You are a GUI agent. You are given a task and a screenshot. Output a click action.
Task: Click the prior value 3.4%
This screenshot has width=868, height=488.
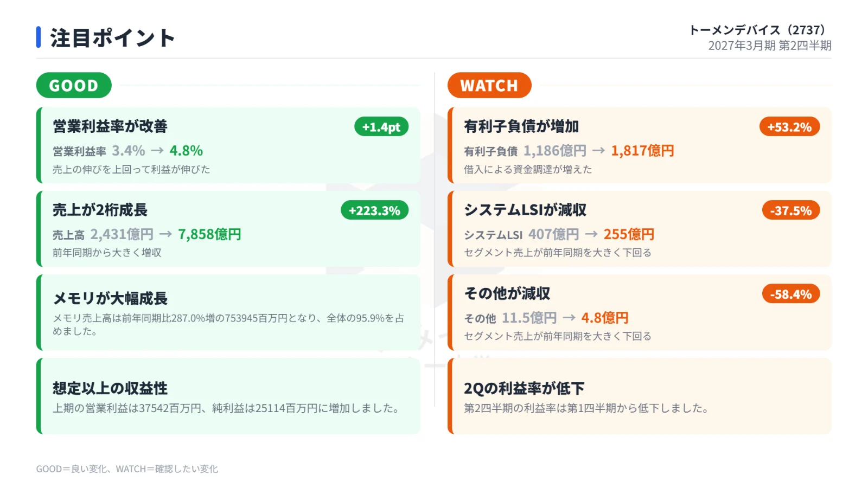[x=129, y=150]
